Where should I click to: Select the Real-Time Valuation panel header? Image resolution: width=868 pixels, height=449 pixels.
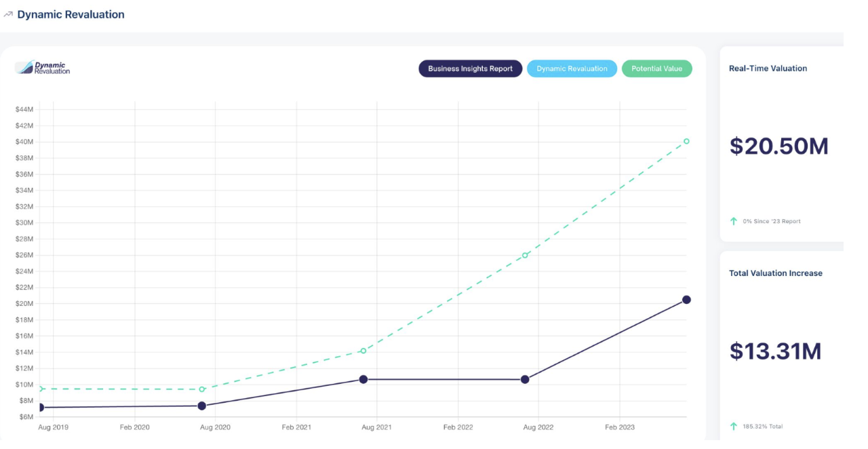(x=768, y=68)
